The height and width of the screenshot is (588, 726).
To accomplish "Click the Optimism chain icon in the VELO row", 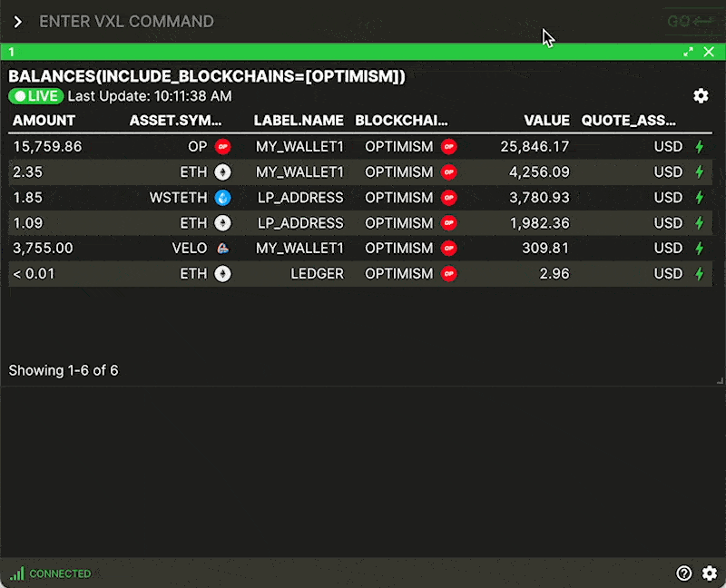I will tap(448, 248).
